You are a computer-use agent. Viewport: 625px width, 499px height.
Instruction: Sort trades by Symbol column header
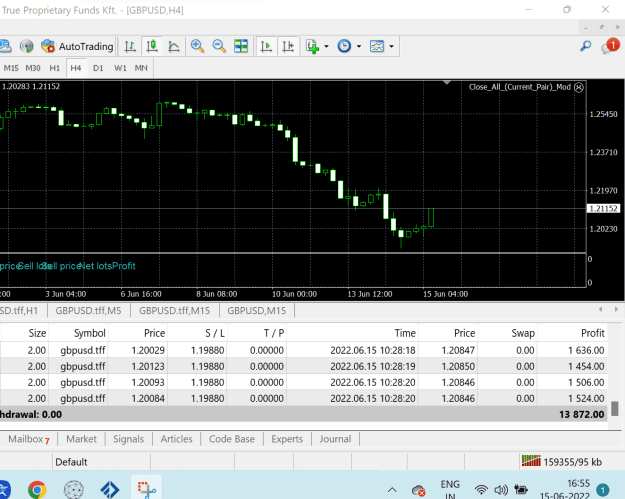pyautogui.click(x=78, y=333)
